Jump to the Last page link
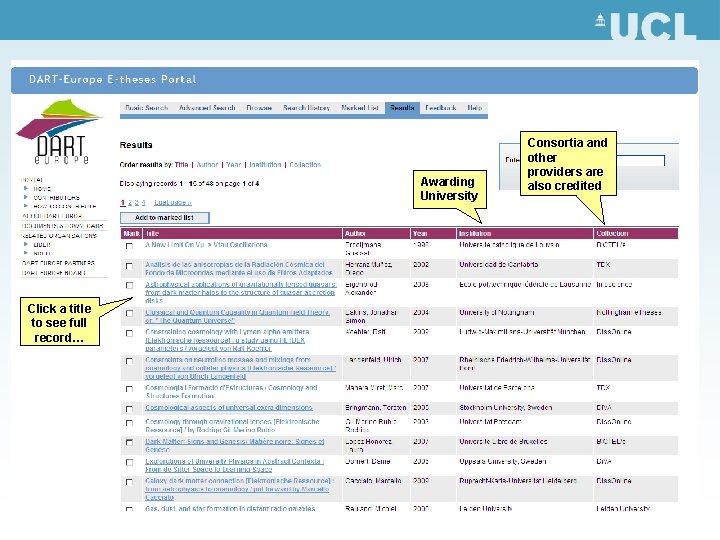The height and width of the screenshot is (540, 720). coord(173,202)
